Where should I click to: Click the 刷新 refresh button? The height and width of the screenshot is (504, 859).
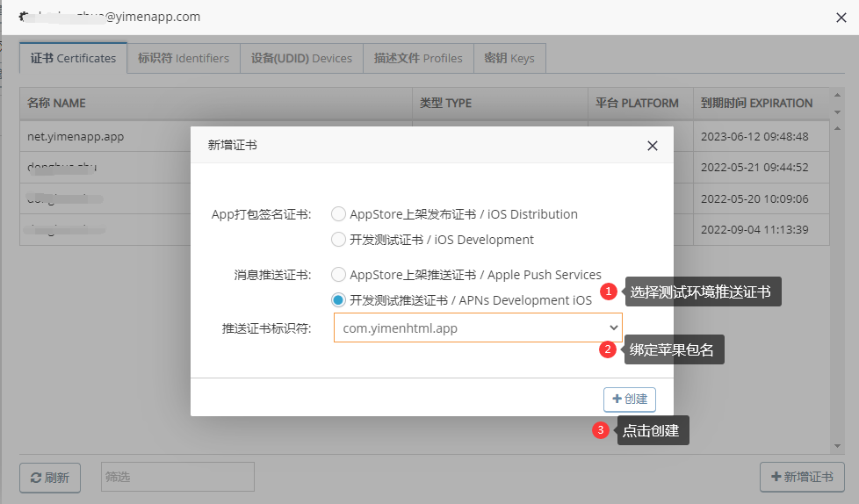pos(50,478)
